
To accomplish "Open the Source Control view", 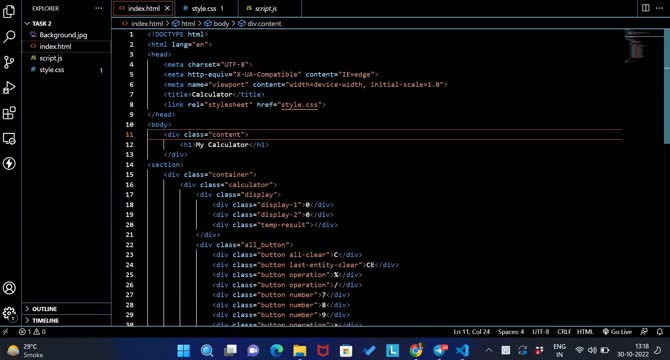I will click(x=9, y=62).
